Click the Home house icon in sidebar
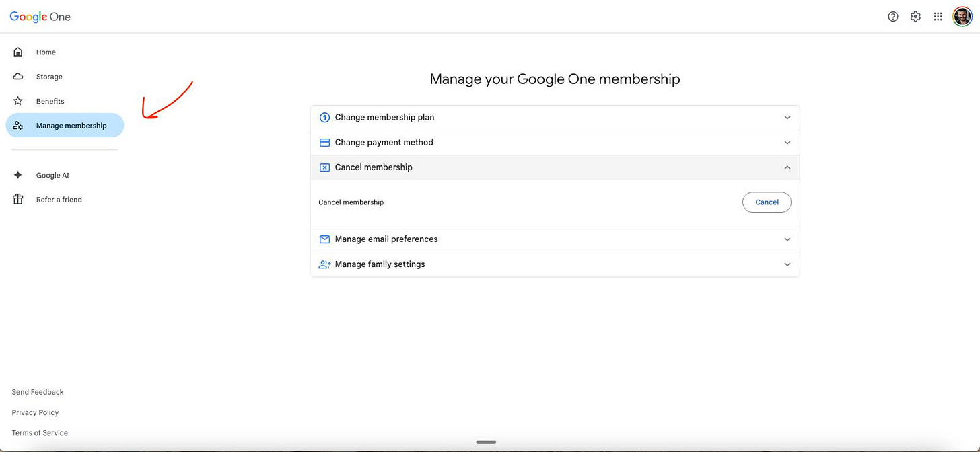 tap(18, 52)
